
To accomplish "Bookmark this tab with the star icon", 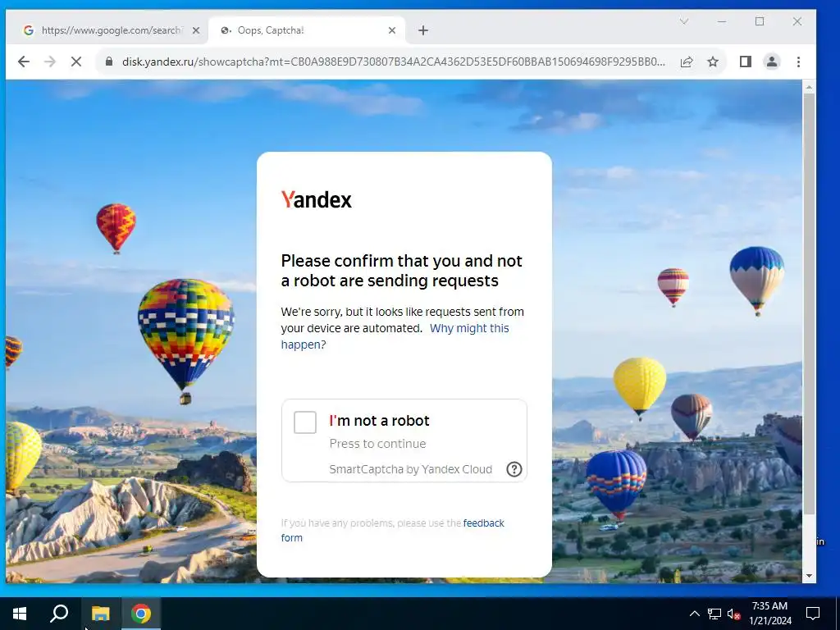I will click(x=713, y=62).
